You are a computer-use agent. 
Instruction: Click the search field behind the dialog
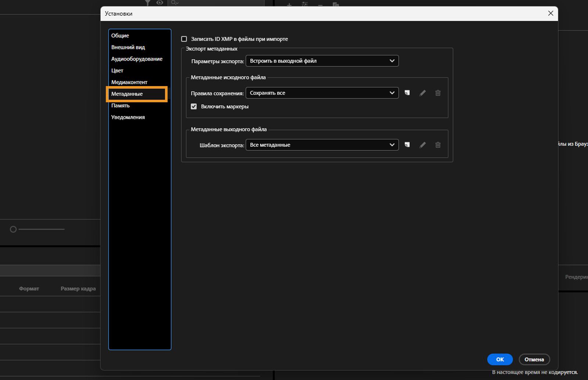coord(216,3)
